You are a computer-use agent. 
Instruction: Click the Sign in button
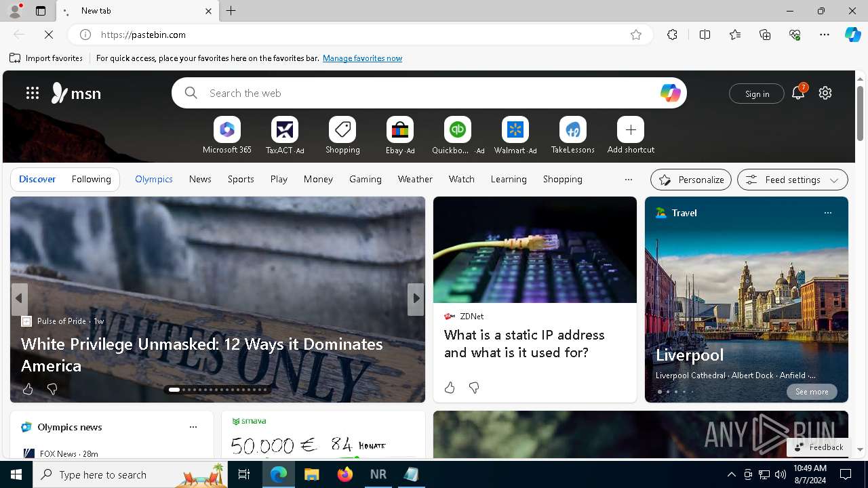(x=757, y=94)
